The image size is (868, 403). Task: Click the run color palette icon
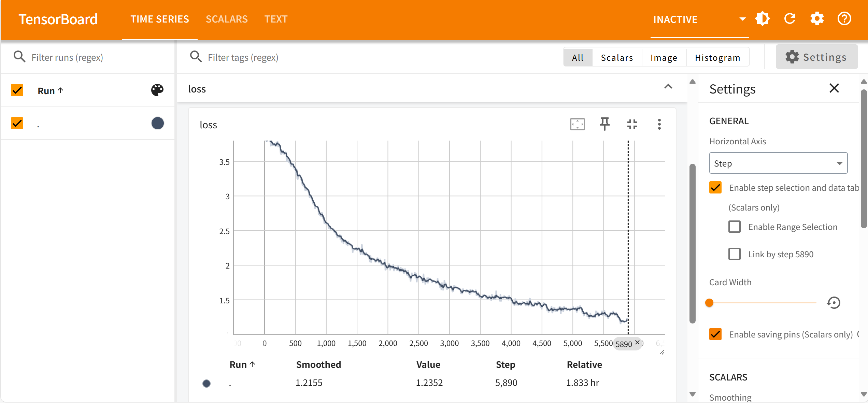(157, 90)
